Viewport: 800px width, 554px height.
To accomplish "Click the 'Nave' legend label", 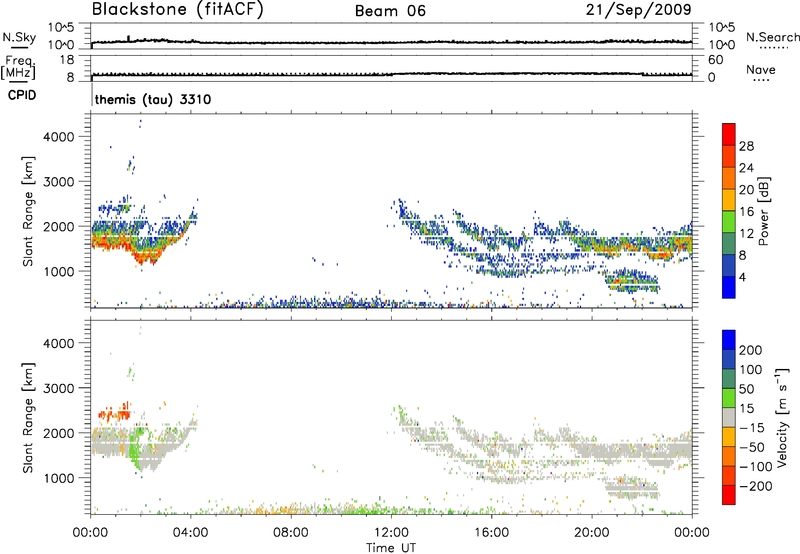I will (x=761, y=69).
